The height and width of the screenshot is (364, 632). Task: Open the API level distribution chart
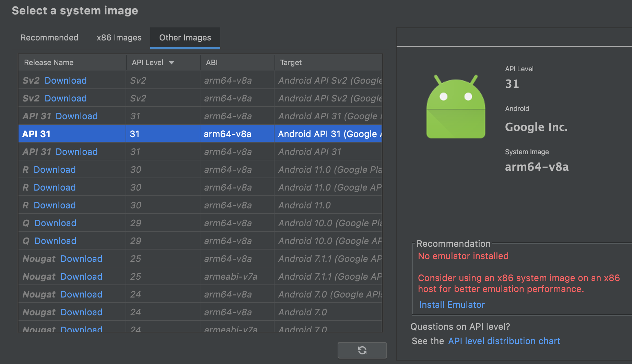(x=504, y=341)
